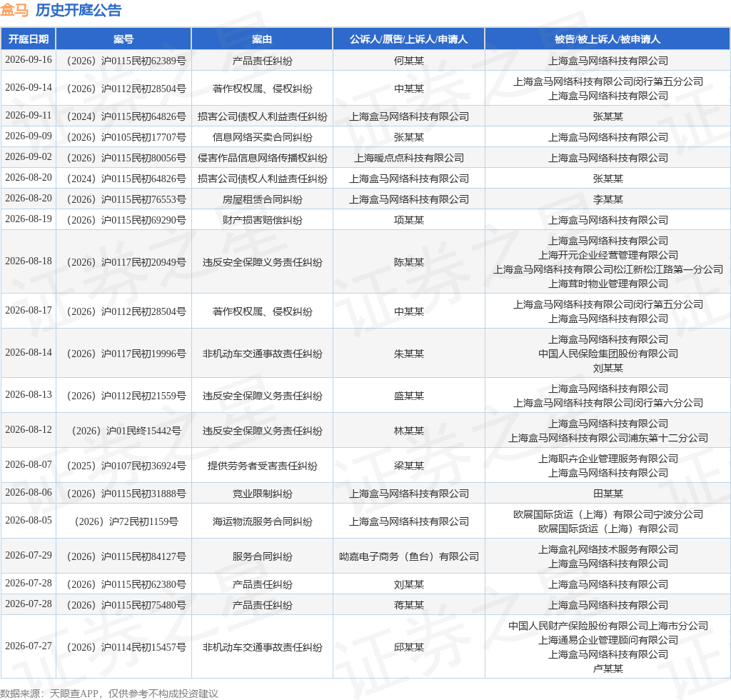Click the 被告/被上诉人/被申请人 column header
This screenshot has height=700, width=731.
608,39
